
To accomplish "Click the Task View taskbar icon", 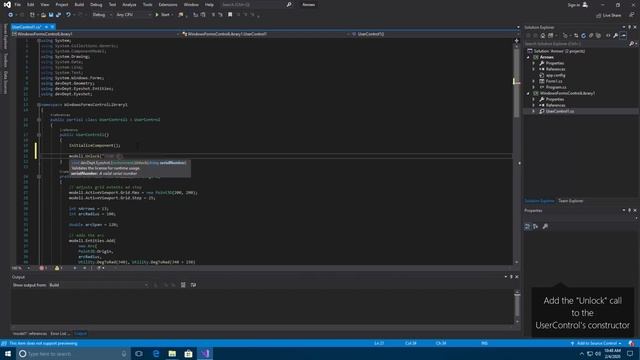I will [139, 353].
